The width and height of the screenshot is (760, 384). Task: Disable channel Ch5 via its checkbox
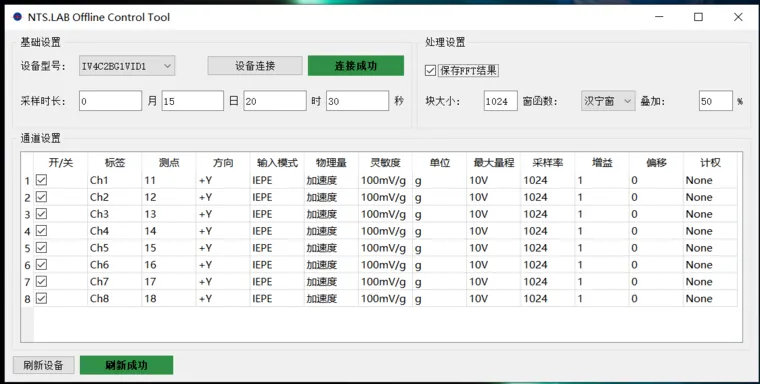click(42, 248)
